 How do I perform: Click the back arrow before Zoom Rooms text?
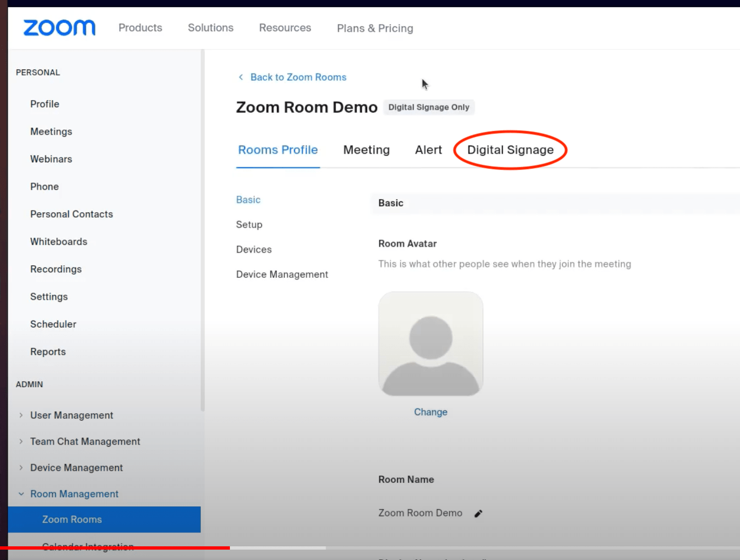(241, 77)
